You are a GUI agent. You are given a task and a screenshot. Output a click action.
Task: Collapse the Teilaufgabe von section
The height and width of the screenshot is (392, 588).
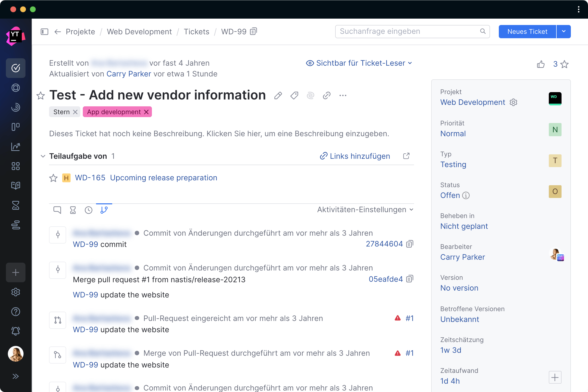tap(43, 156)
